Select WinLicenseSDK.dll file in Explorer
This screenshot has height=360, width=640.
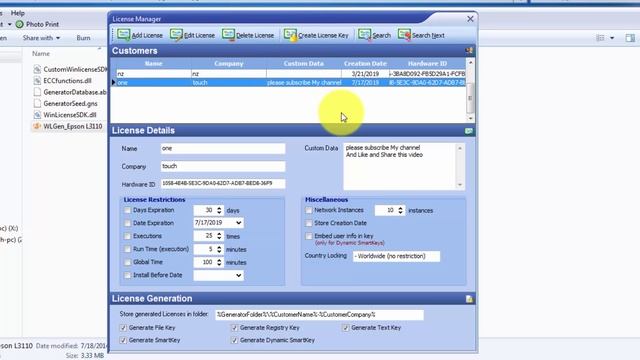(x=65, y=115)
